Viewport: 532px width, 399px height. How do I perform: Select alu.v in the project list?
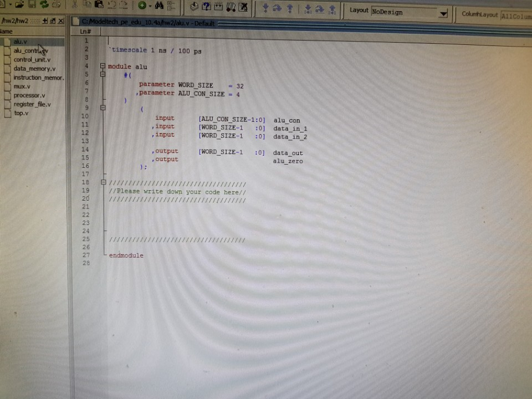[20, 42]
